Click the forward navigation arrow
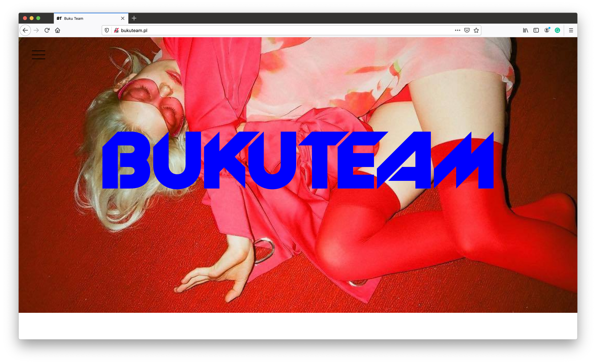Viewport: 596px width, 364px height. 36,30
